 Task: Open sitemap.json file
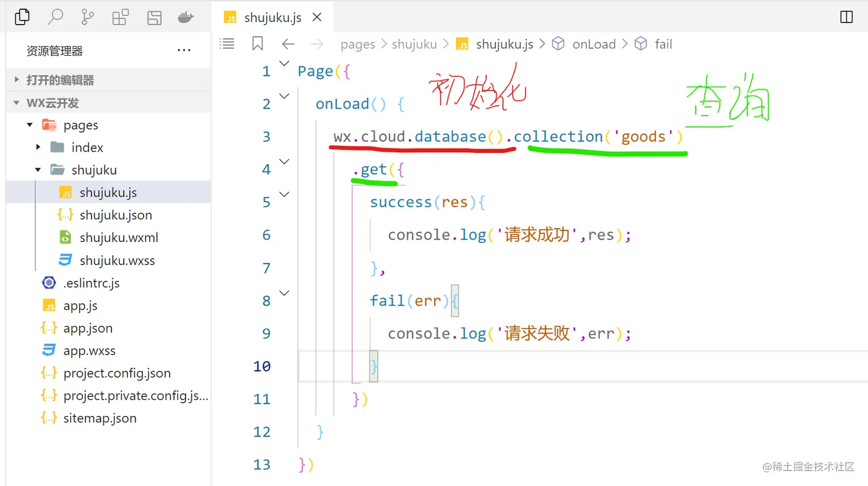(x=108, y=418)
